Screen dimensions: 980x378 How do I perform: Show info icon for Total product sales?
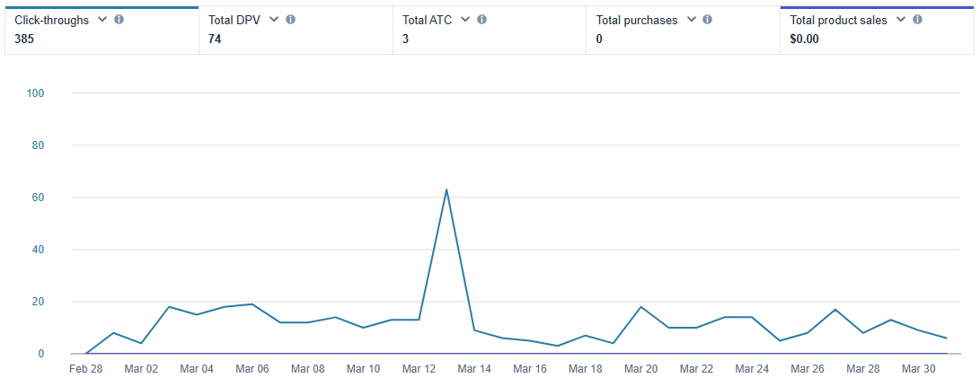(x=917, y=20)
